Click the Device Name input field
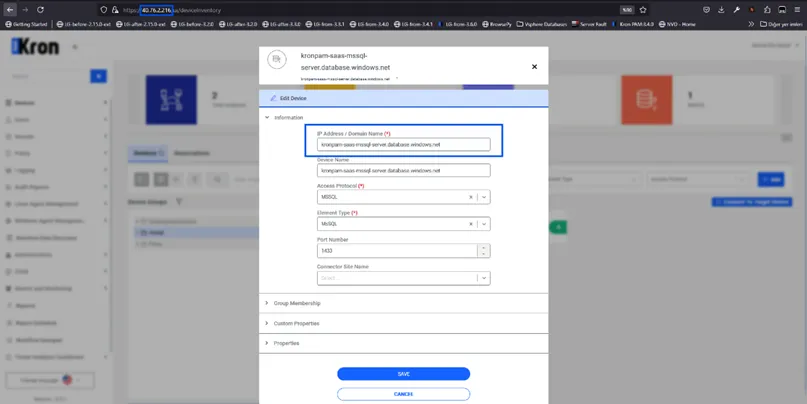Screen dimensions: 807x404 [404, 170]
